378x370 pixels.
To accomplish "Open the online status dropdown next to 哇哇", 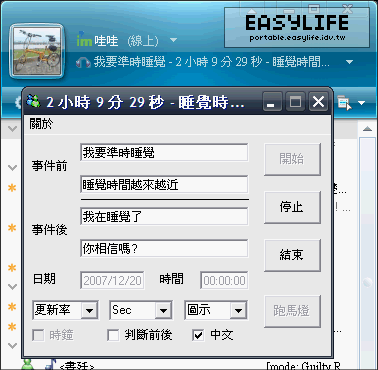I will click(173, 40).
